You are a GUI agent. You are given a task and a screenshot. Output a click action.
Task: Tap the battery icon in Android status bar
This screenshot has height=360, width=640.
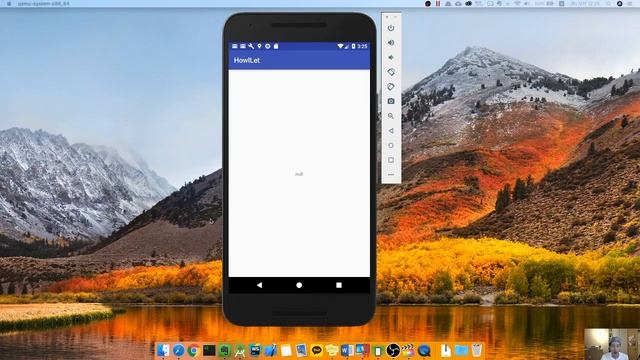click(353, 46)
